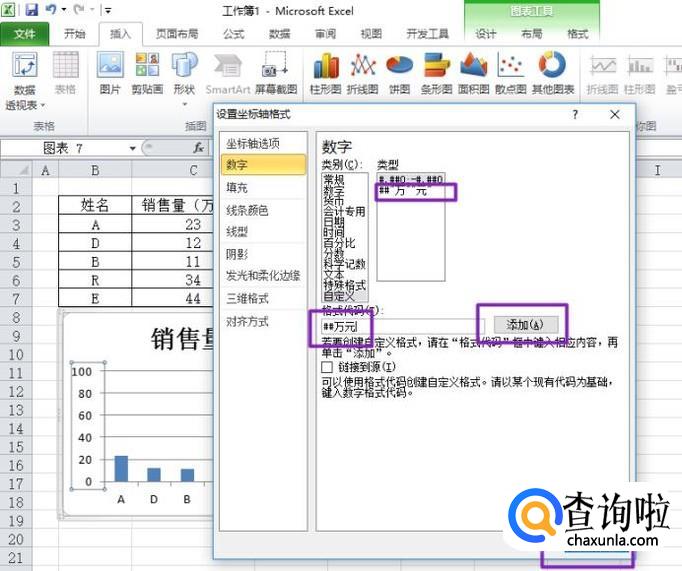Click the Screenshot (屏幕截图) tool
The image size is (682, 571).
pyautogui.click(x=276, y=73)
